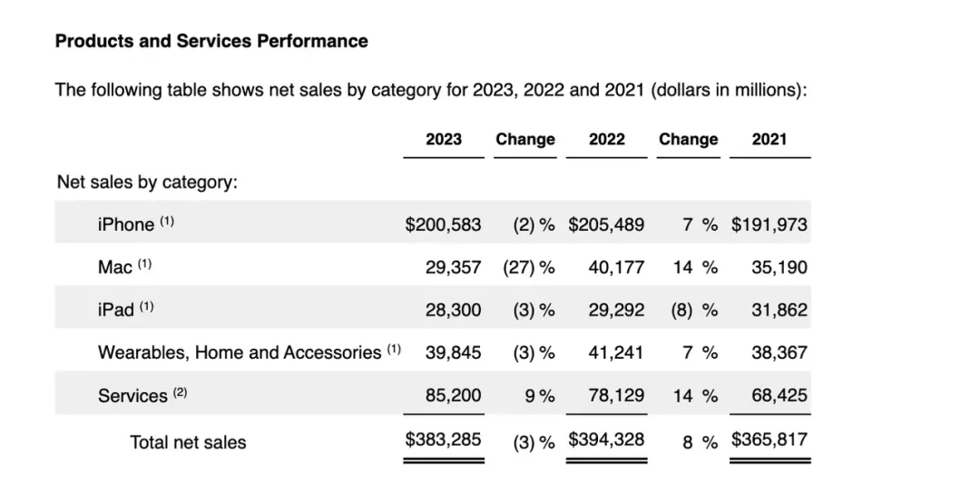Viewport: 980px width, 495px height.
Task: Click the Total net sales label
Action: [x=188, y=442]
